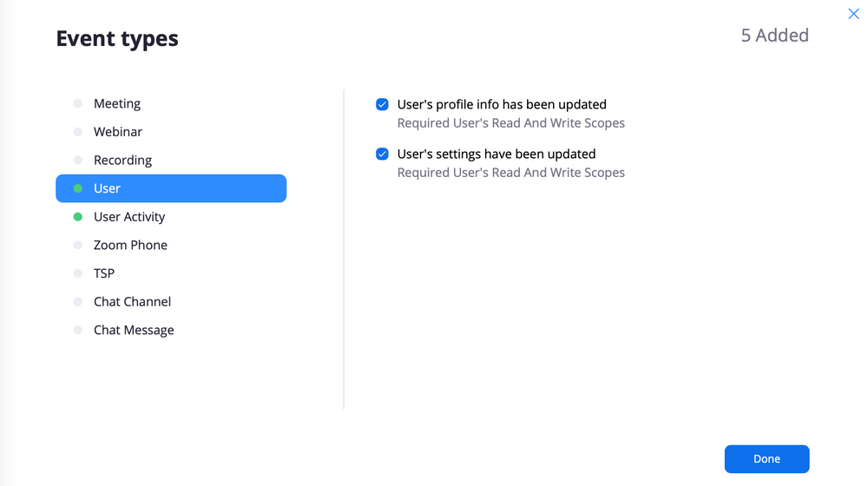The image size is (868, 486).
Task: Open the Webinar event category
Action: tap(118, 132)
